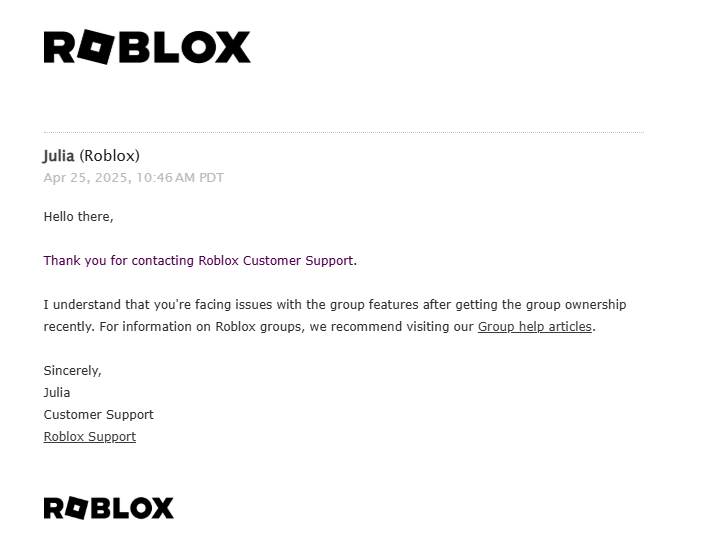Click the letter R in footer logo
This screenshot has height=554, width=701.
54,508
